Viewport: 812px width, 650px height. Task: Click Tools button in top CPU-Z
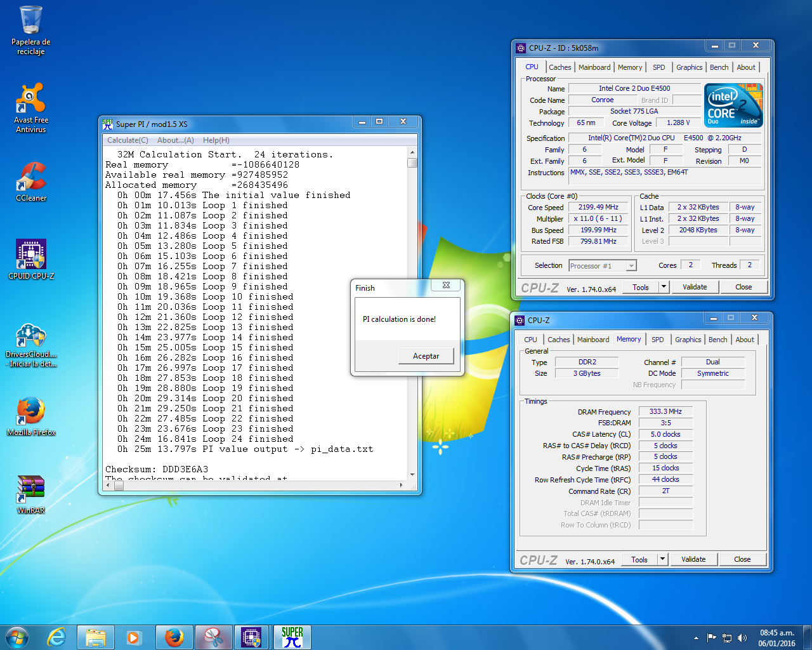pyautogui.click(x=641, y=287)
